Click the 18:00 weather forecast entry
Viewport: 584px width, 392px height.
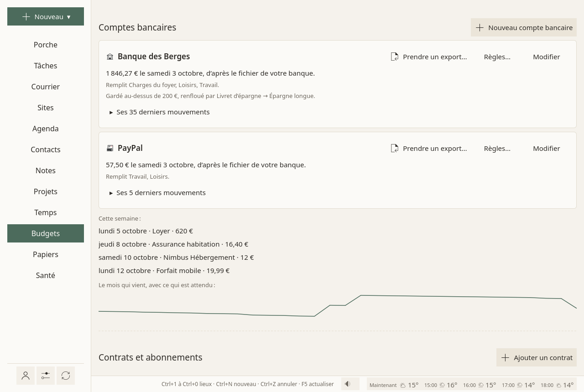(x=557, y=385)
